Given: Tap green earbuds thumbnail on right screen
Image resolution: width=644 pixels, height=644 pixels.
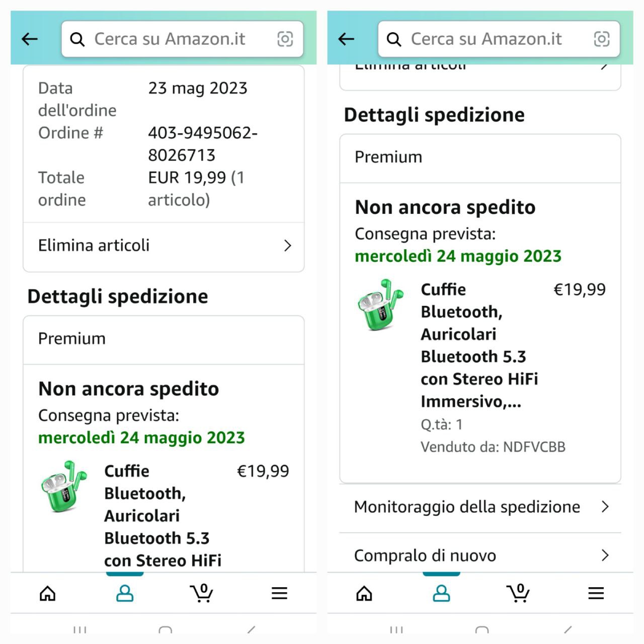Looking at the screenshot, I should [x=380, y=304].
